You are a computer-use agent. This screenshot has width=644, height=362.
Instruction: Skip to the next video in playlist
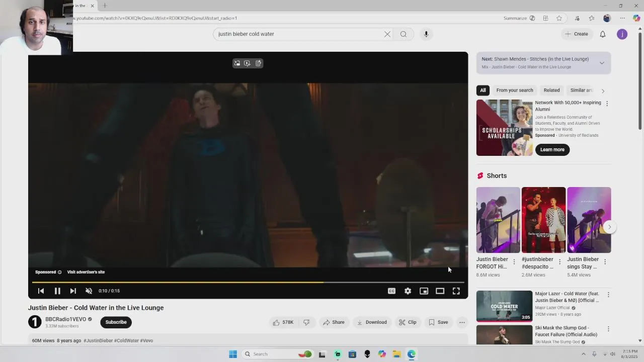tap(73, 291)
